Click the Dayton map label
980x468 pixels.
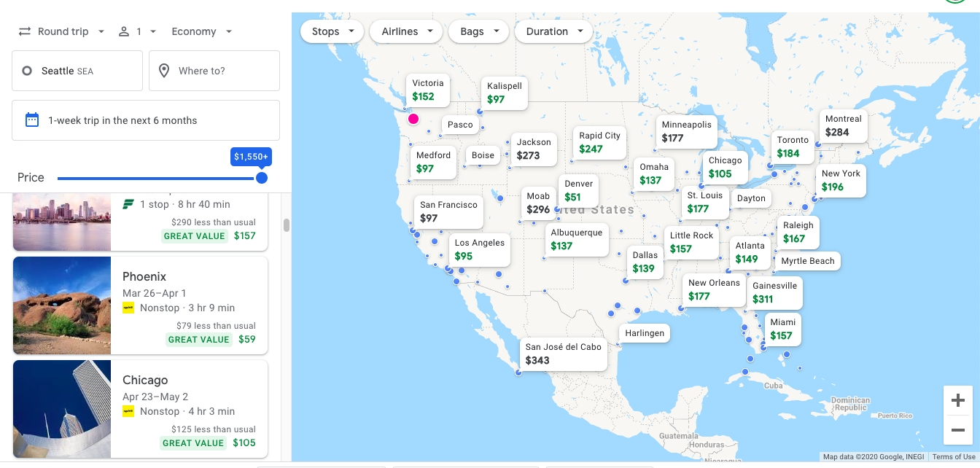coord(751,198)
